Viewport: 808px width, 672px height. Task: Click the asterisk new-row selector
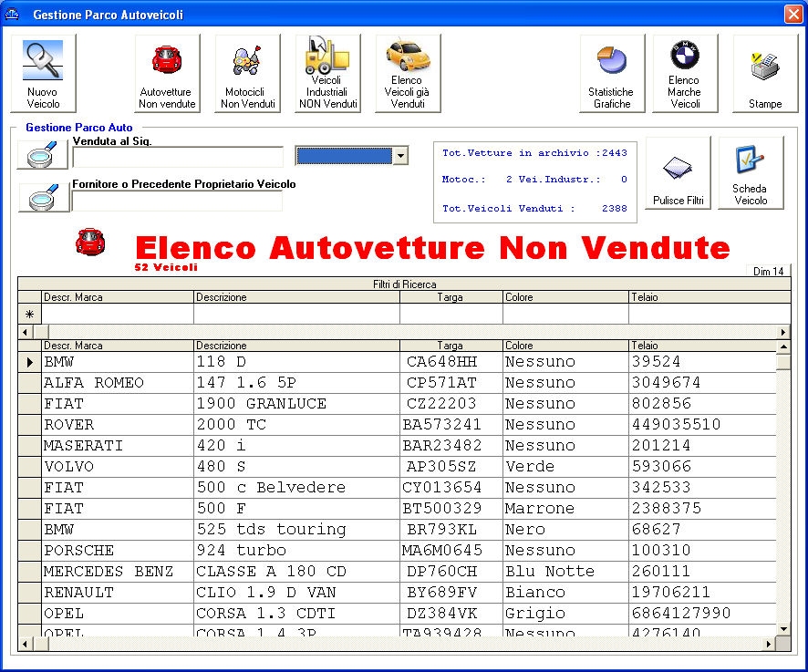pyautogui.click(x=29, y=314)
